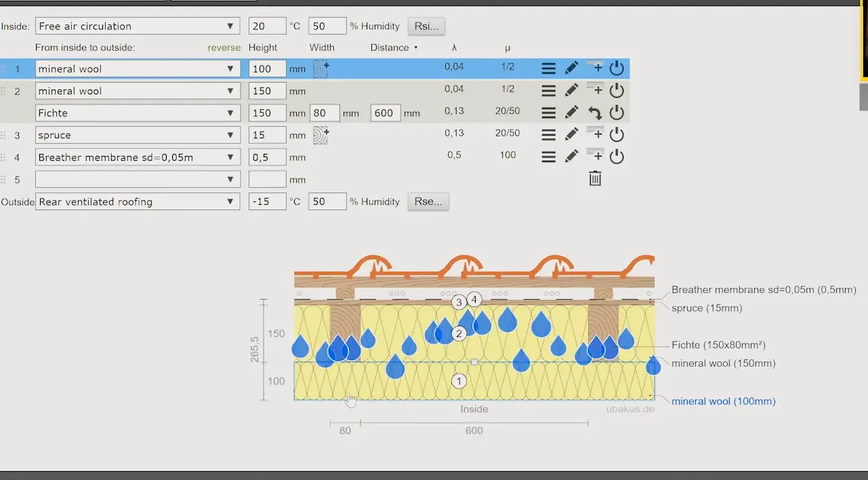Open the Distance column header menu
Image resolution: width=868 pixels, height=480 pixels.
click(x=394, y=47)
